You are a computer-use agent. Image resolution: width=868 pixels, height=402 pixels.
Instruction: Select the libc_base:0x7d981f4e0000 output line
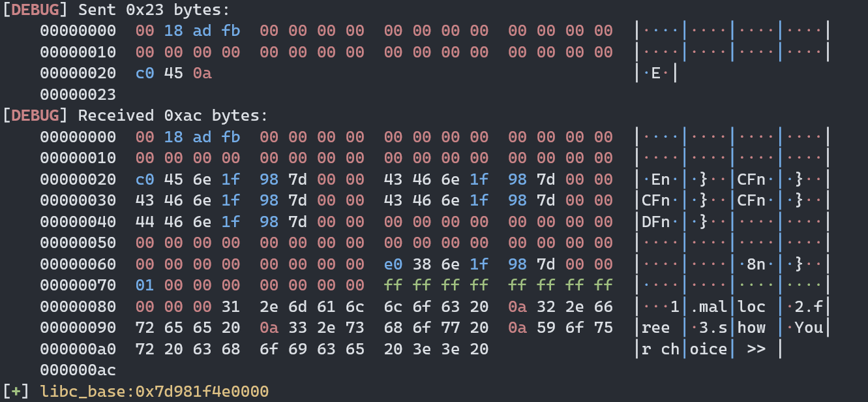pyautogui.click(x=136, y=392)
